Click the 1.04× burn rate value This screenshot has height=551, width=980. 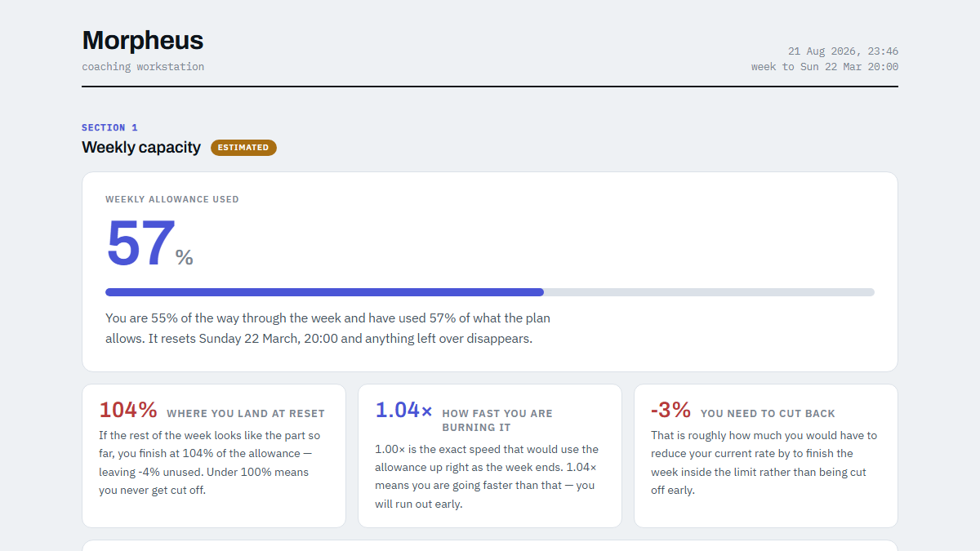click(x=403, y=410)
